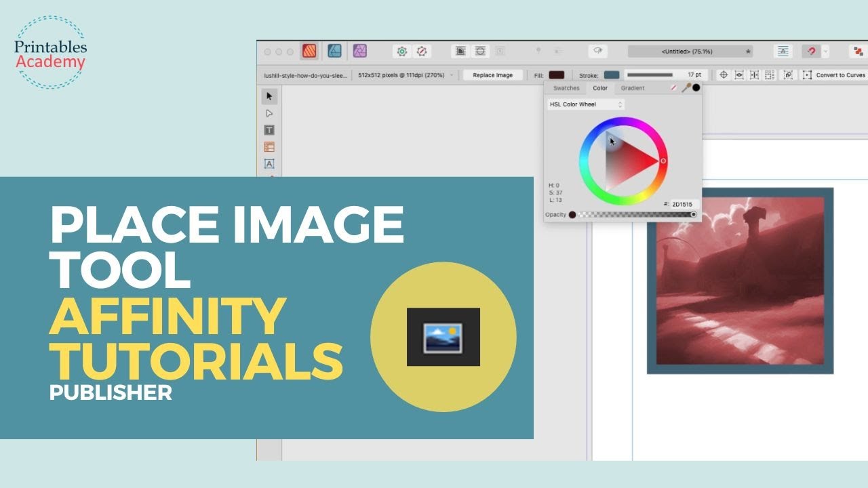Open the Stroke color swatch
The image size is (868, 488).
611,75
